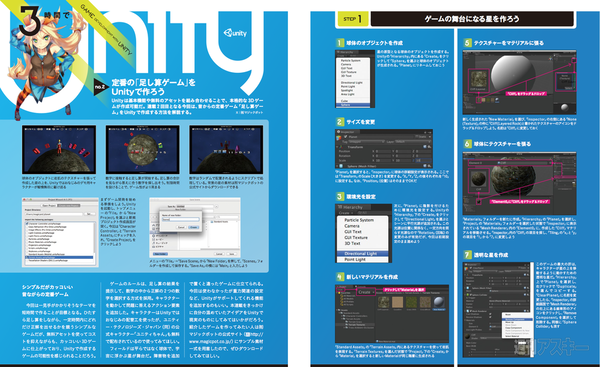Image resolution: width=600 pixels, height=367 pixels.
Task: Collapse the Transform component in step 2 Inspector
Action: [x=337, y=147]
